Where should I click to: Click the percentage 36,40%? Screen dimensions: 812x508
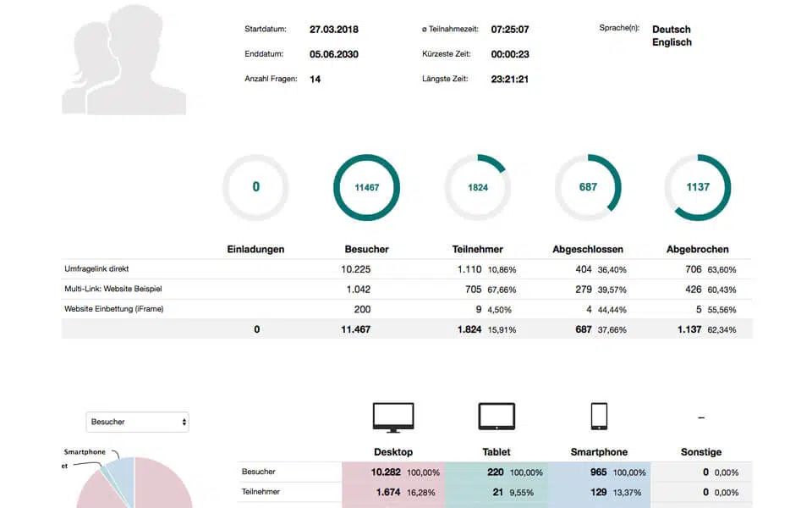coord(612,270)
